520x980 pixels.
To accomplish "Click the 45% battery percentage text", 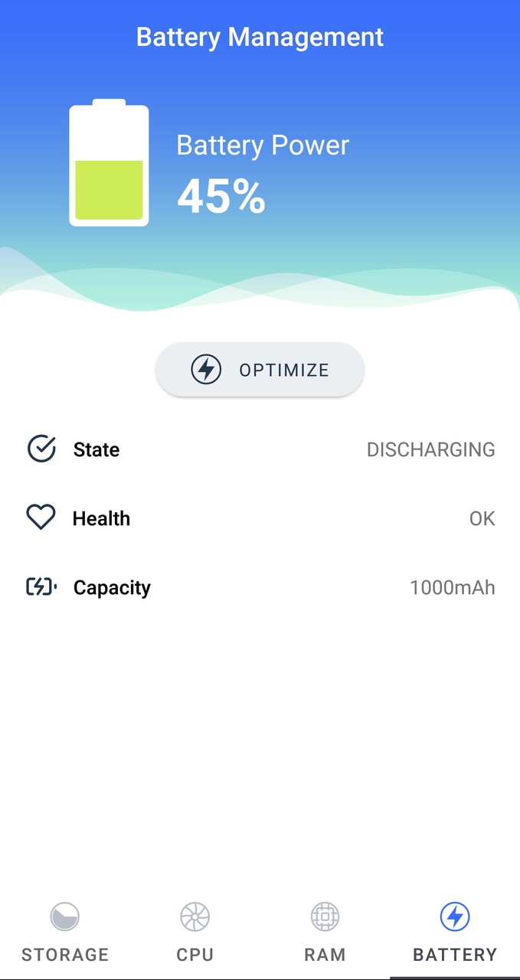I will [x=221, y=196].
